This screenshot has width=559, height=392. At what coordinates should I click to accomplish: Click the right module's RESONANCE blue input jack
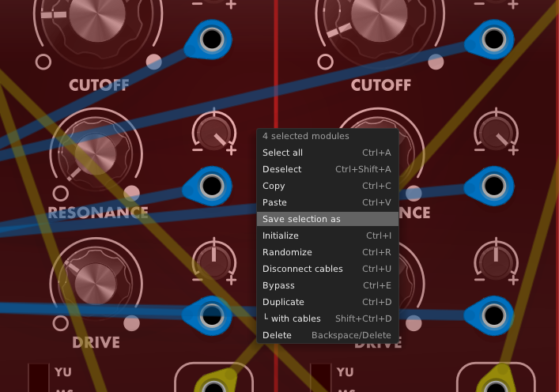point(493,186)
